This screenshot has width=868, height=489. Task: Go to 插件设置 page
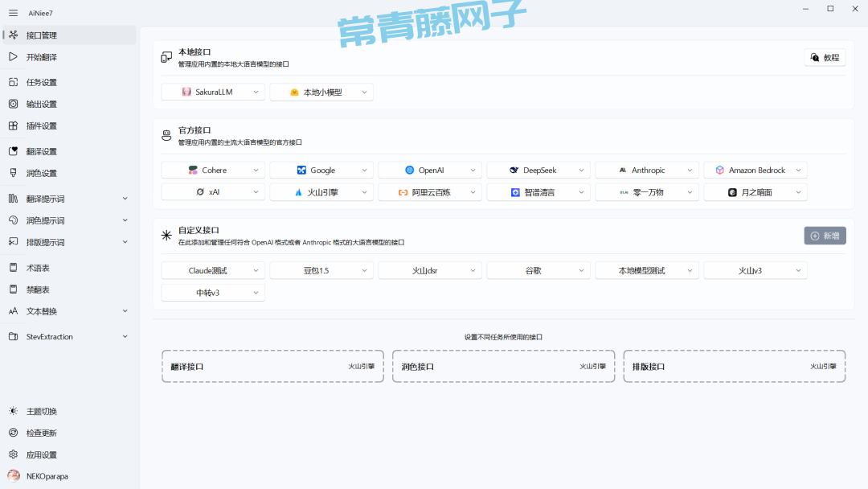41,125
